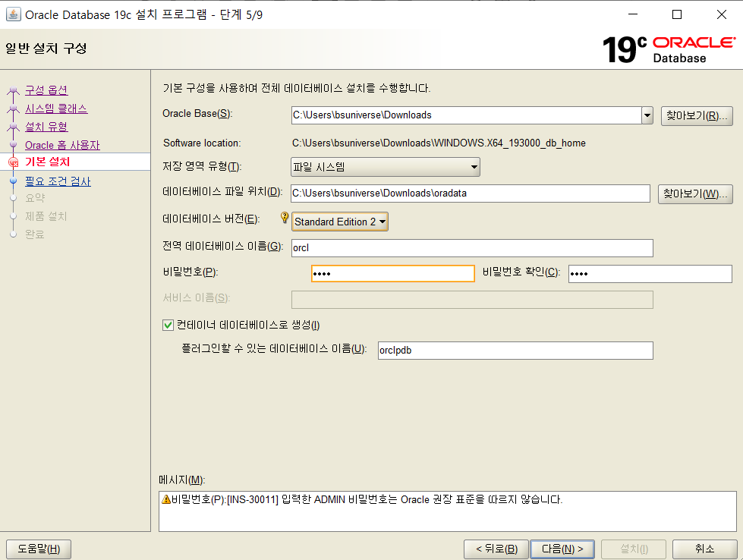Maximize the installer window
Viewport: 743px width, 560px height.
[677, 14]
